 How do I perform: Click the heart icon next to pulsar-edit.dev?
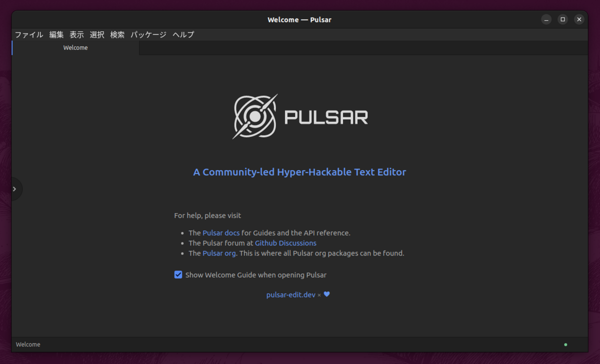point(326,294)
